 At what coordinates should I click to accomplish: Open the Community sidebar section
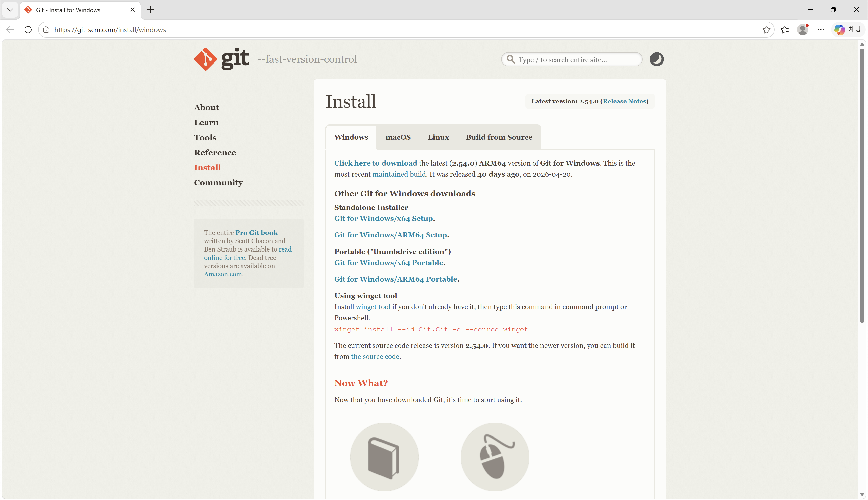pyautogui.click(x=218, y=183)
